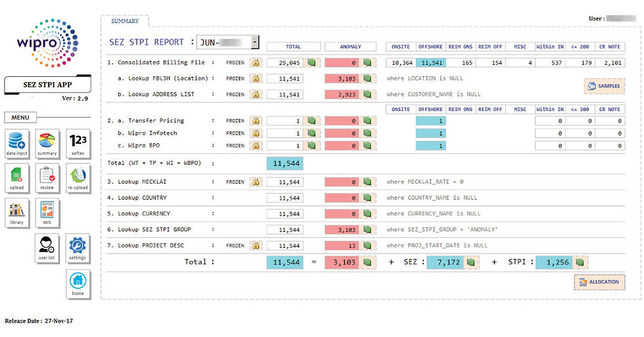
Task: Export Consolidated Billing File anomaly data
Action: pos(367,63)
